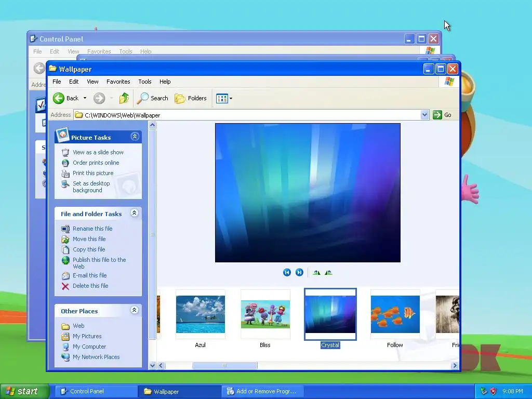
Task: Click the Set as desktop background icon
Action: [65, 184]
